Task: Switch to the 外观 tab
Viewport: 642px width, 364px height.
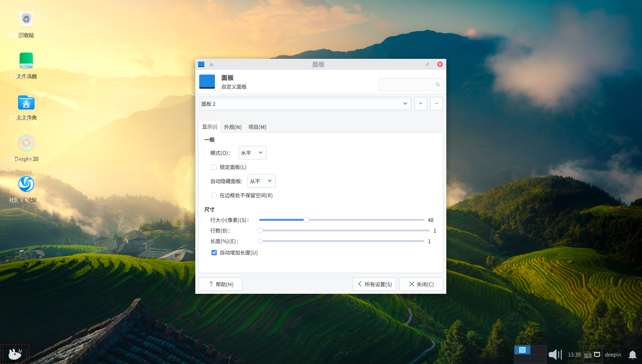Action: point(233,127)
